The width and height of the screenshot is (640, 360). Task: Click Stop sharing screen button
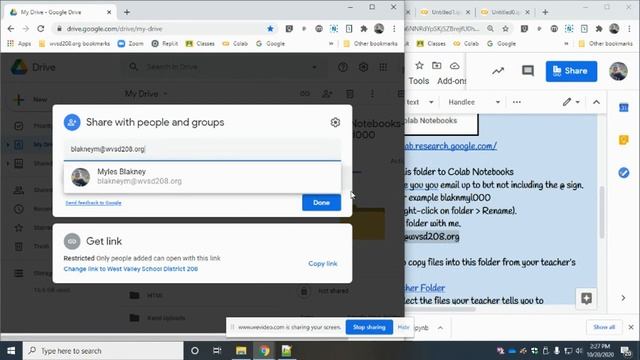point(369,327)
